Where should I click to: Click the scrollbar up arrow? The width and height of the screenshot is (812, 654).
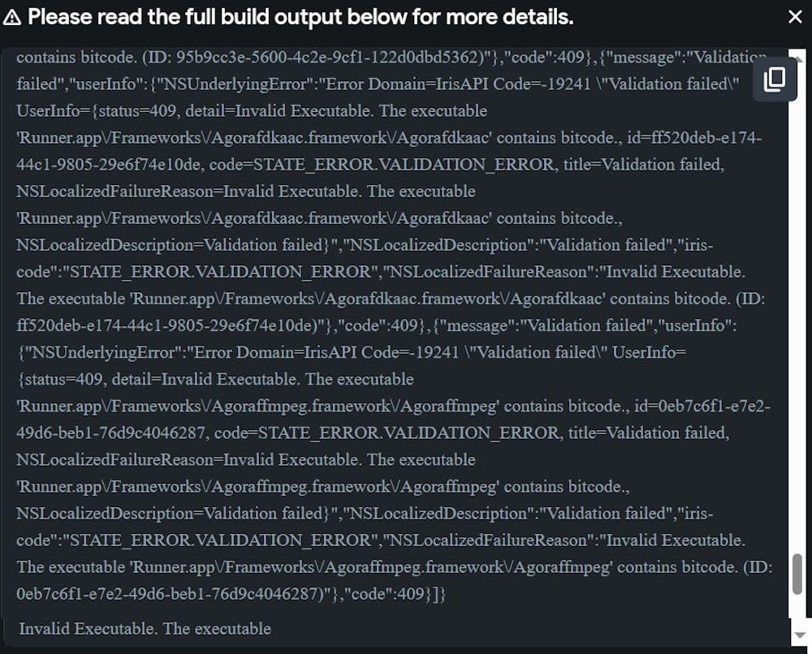(797, 54)
